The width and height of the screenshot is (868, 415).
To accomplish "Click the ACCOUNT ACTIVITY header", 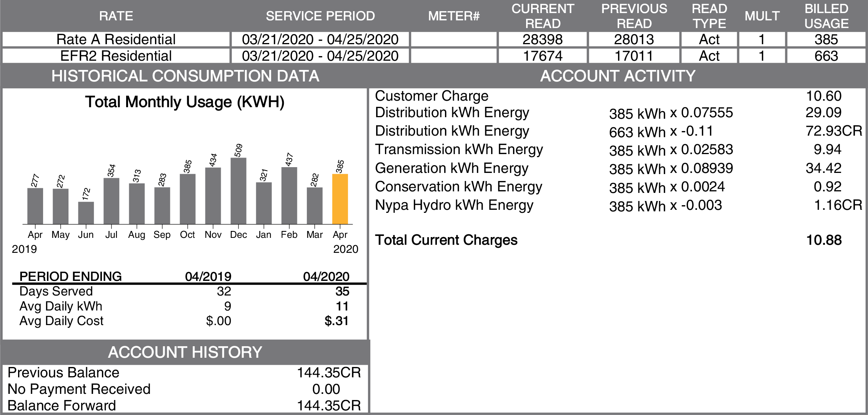I will click(x=618, y=76).
